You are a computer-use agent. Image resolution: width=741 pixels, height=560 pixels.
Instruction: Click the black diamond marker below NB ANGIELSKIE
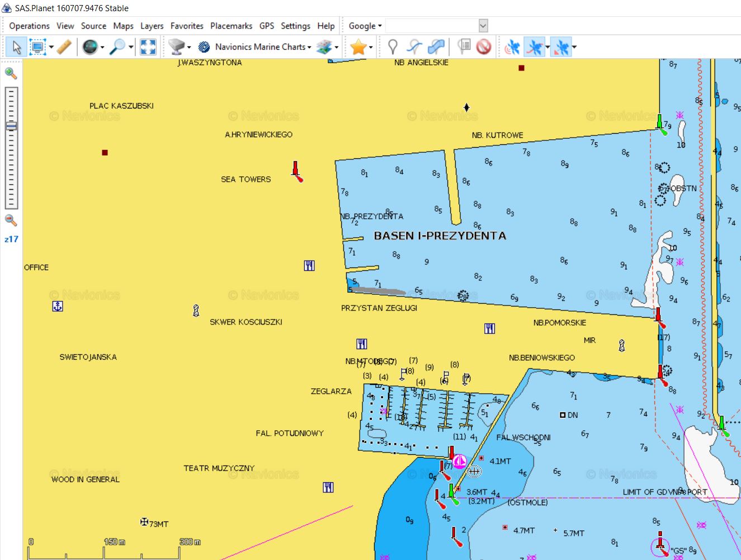point(466,107)
